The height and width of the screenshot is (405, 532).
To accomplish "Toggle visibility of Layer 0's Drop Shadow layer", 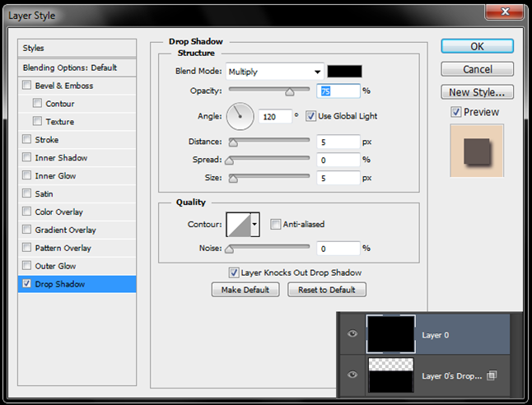I will (352, 375).
